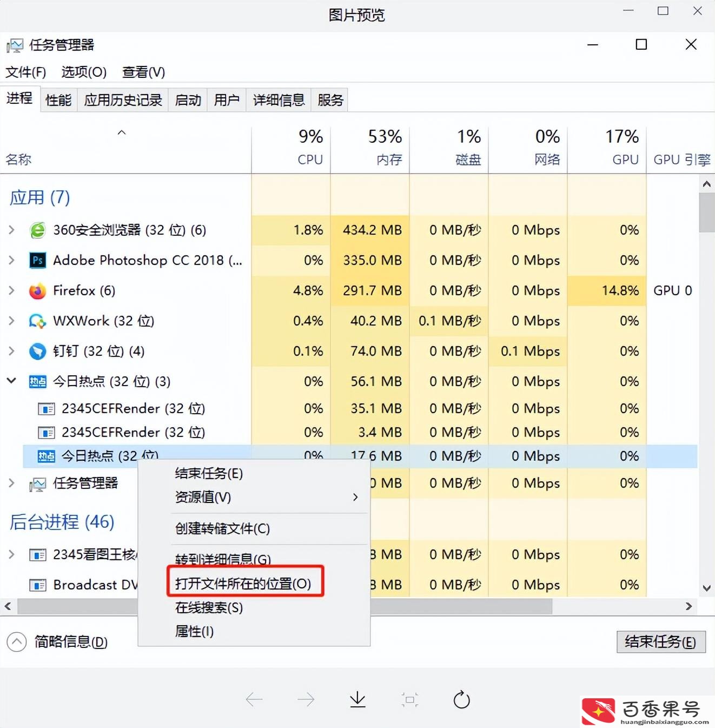
Task: Click the 360安全浏览器 app icon
Action: [37, 230]
